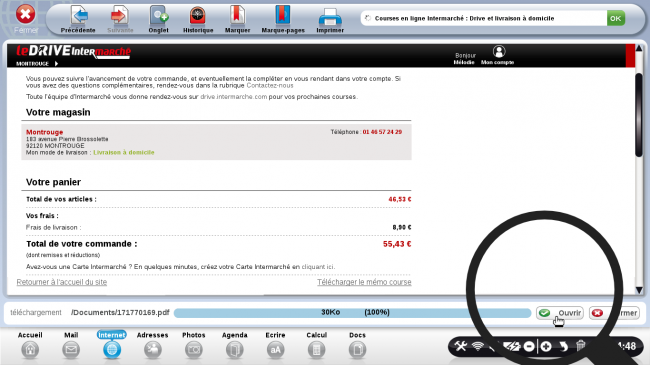
Task: Click delivery fee value 8,90 €
Action: (402, 227)
